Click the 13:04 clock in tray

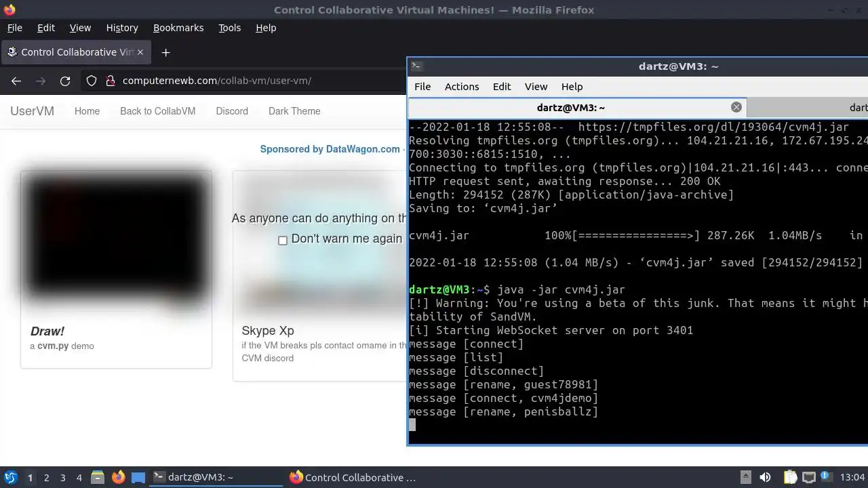pyautogui.click(x=852, y=477)
